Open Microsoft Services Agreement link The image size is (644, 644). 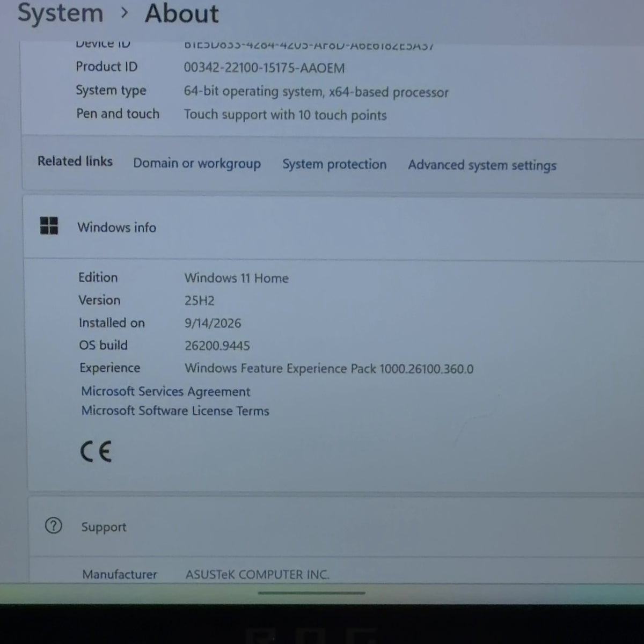pyautogui.click(x=166, y=391)
